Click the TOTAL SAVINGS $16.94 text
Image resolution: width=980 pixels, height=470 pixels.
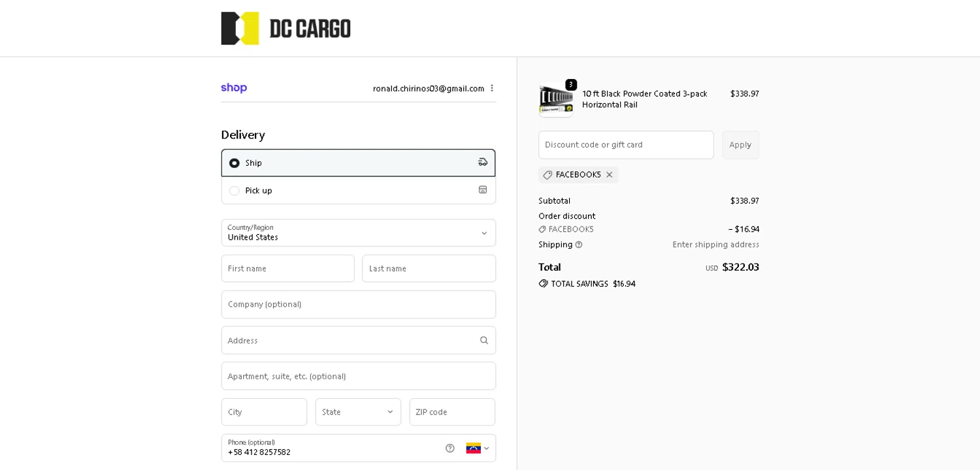593,284
